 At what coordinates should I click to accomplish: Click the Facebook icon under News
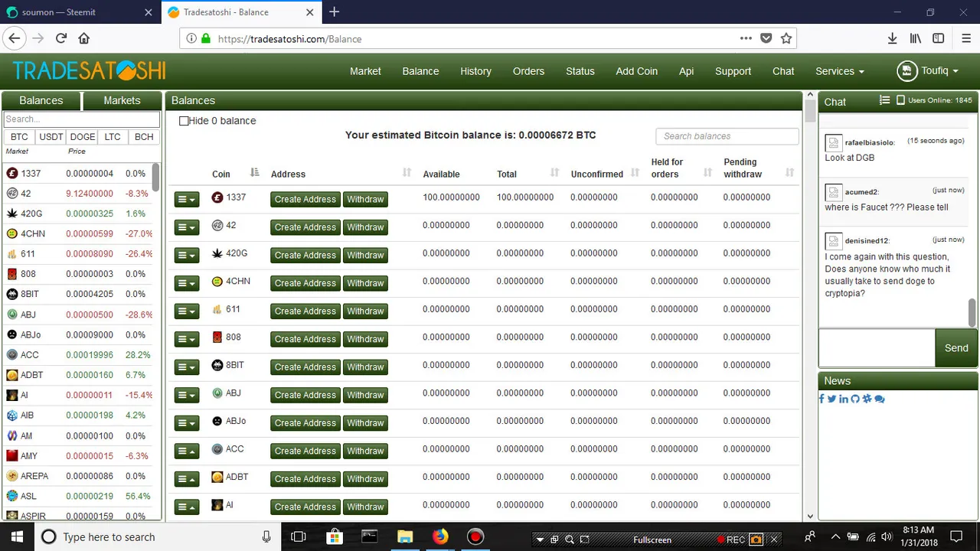tap(822, 399)
